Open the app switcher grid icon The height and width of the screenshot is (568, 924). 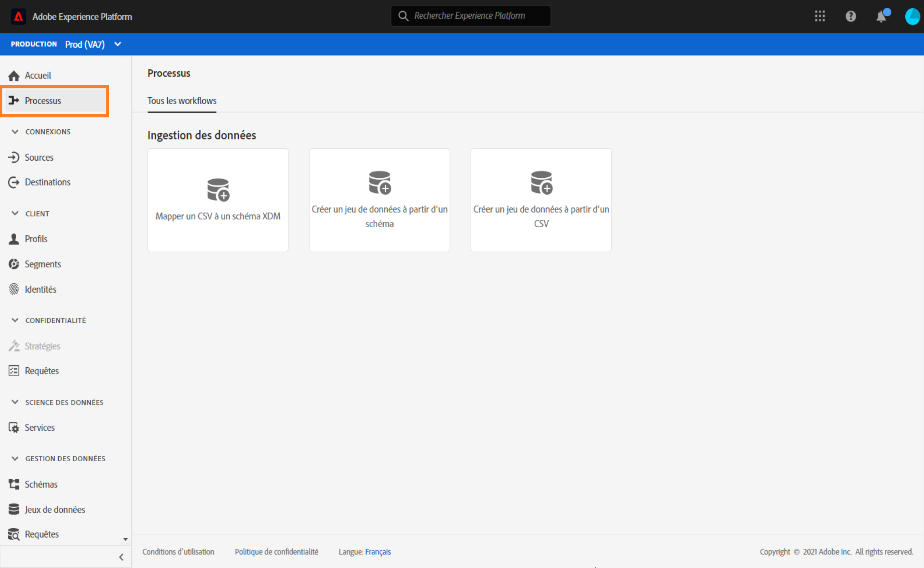click(x=820, y=16)
